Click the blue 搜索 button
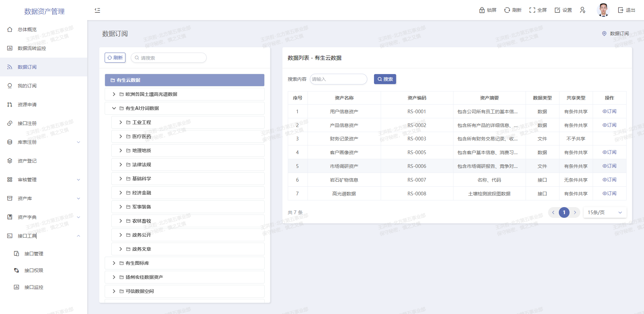The height and width of the screenshot is (314, 644). click(x=385, y=79)
